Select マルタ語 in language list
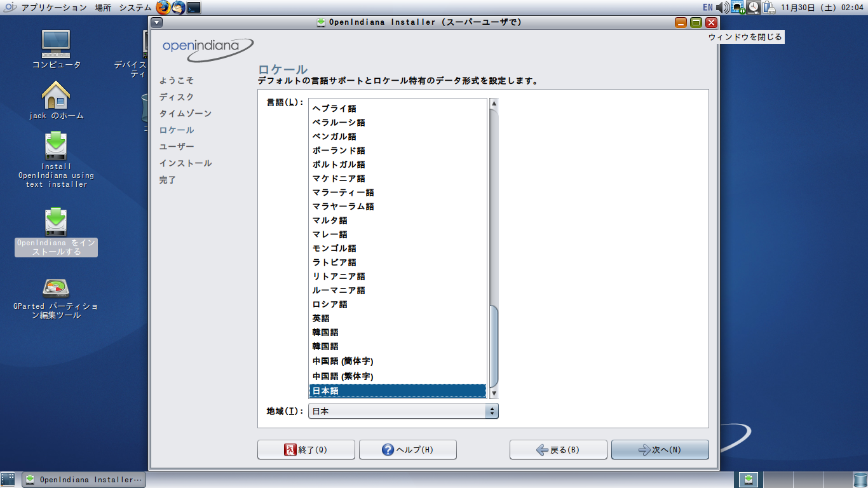868x488 pixels. (x=398, y=220)
